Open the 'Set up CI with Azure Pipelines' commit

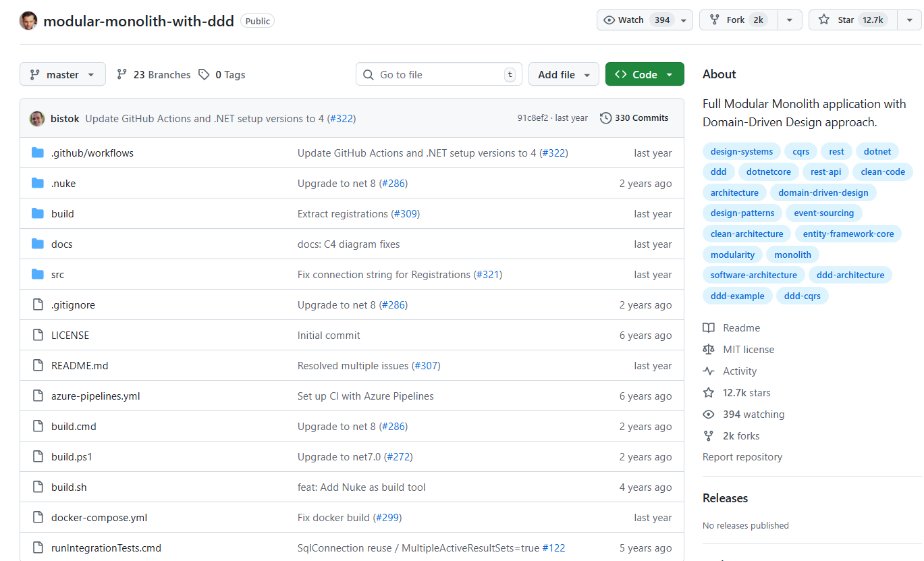366,396
